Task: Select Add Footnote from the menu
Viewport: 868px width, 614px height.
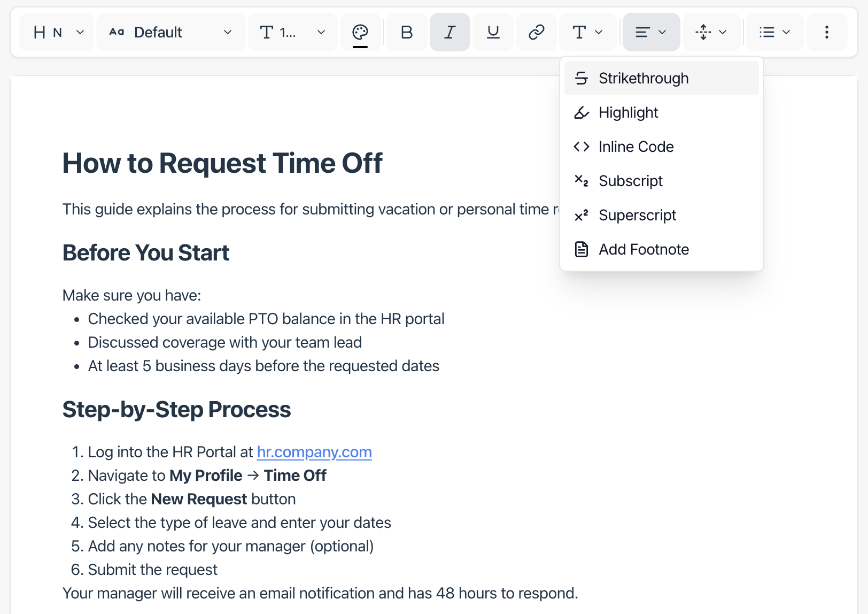Action: (644, 249)
